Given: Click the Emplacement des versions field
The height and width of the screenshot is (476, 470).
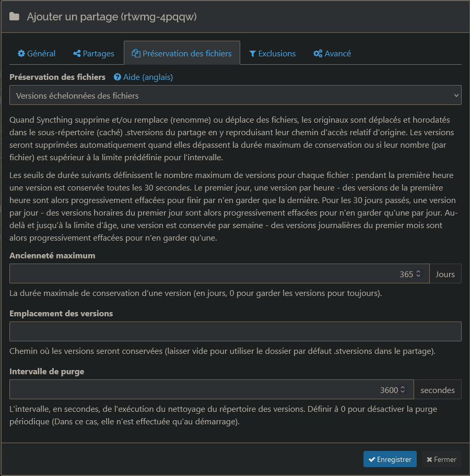Looking at the screenshot, I should tap(235, 331).
